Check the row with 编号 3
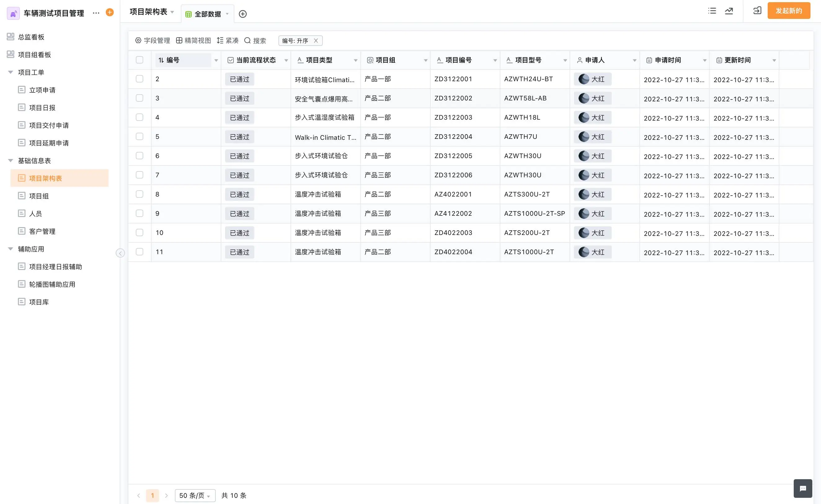 [x=140, y=98]
